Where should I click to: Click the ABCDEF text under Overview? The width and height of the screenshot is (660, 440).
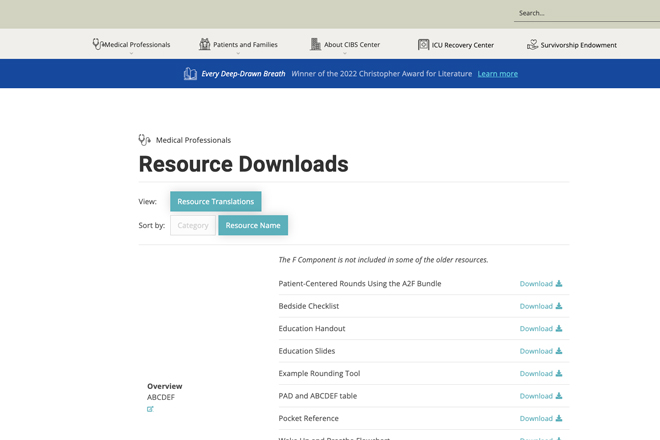pos(161,397)
